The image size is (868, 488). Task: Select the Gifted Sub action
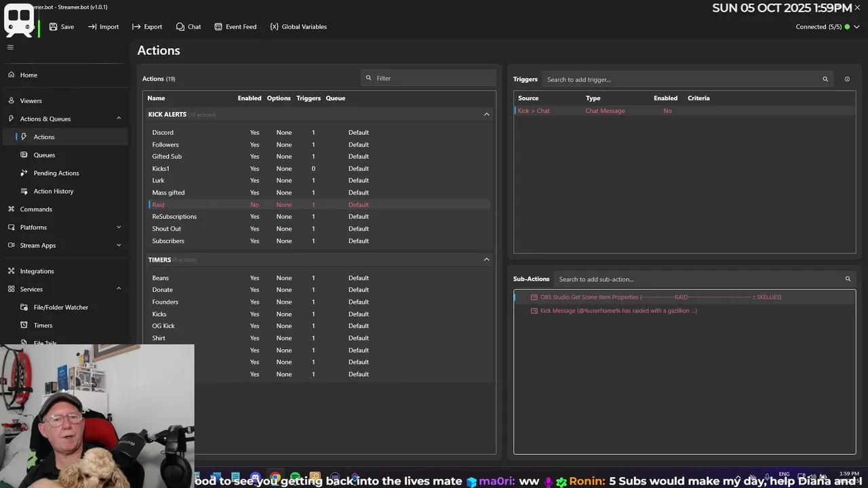pos(319,157)
